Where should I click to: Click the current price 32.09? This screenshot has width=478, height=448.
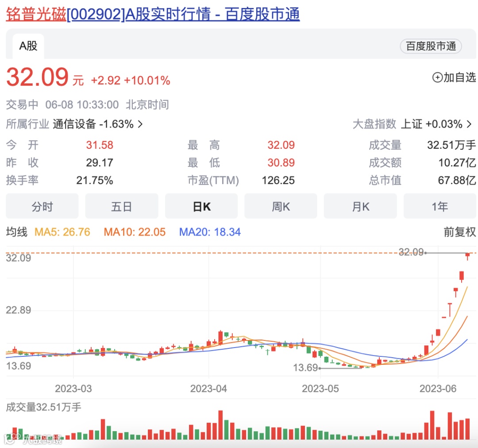tap(38, 77)
